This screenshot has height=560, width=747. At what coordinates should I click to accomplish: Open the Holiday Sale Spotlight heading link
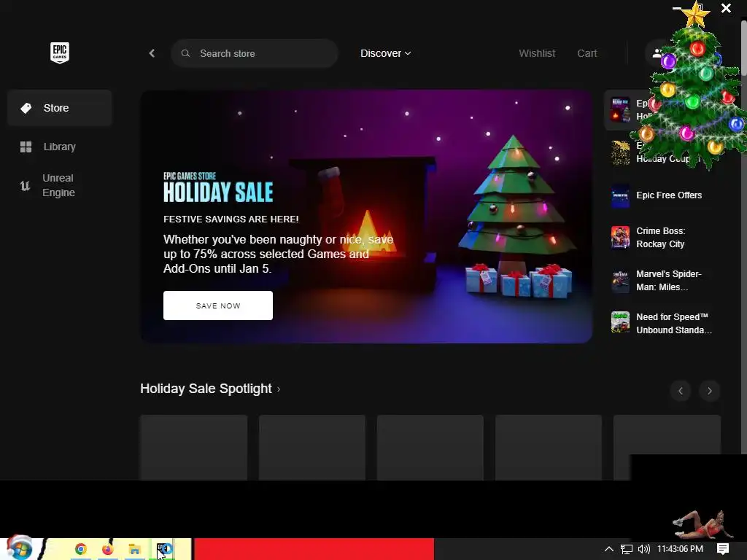pyautogui.click(x=210, y=389)
